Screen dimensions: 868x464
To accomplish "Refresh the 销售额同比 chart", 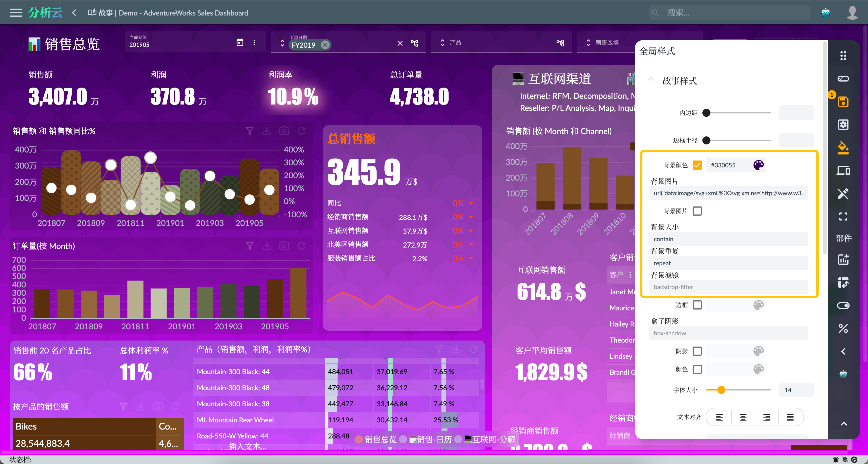I will [301, 131].
